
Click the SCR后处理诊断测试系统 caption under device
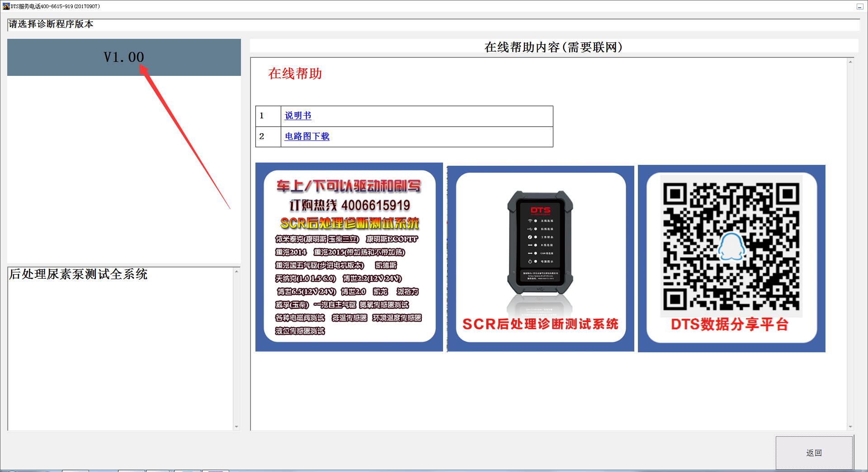coord(540,324)
